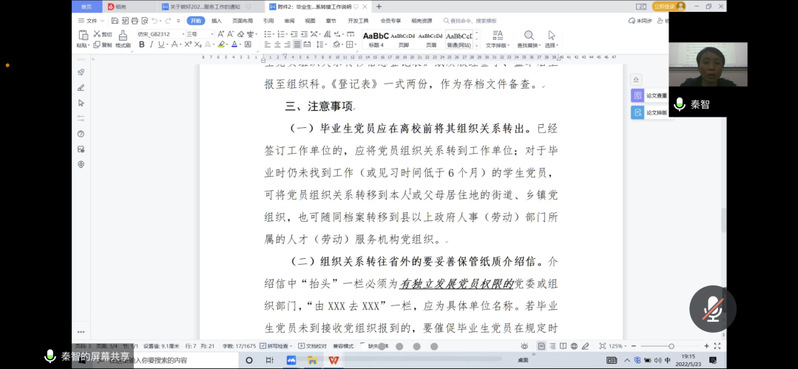
Task: Click the Save icon in the quick toolbar
Action: click(115, 21)
